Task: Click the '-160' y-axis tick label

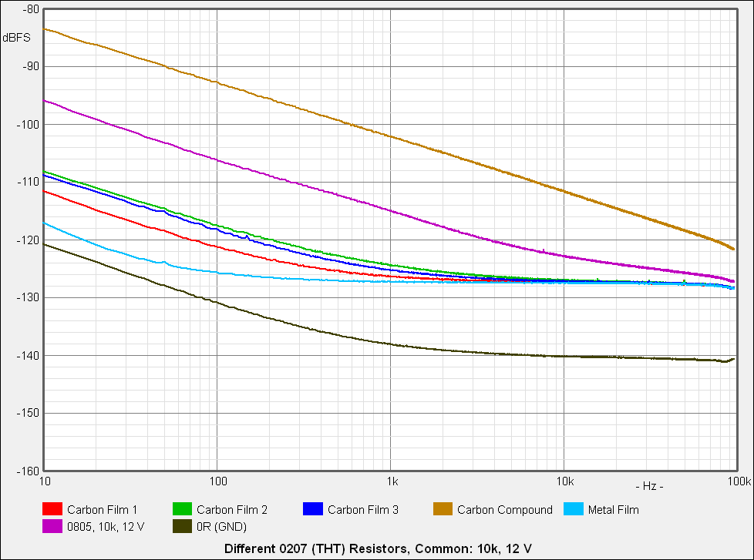Action: tap(29, 471)
